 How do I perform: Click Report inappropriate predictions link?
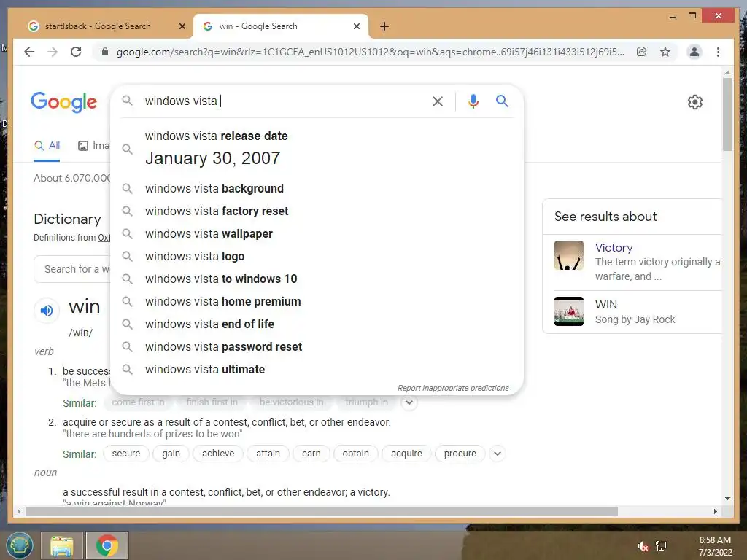(453, 388)
